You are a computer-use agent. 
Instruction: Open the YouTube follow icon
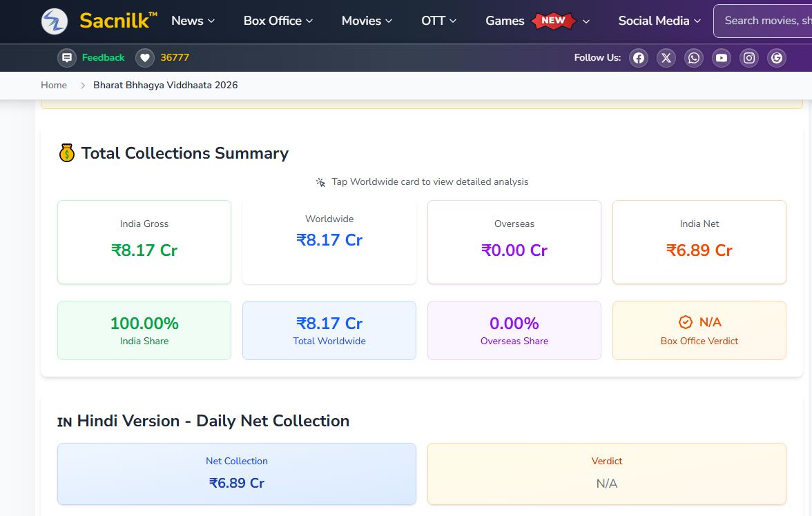coord(722,58)
